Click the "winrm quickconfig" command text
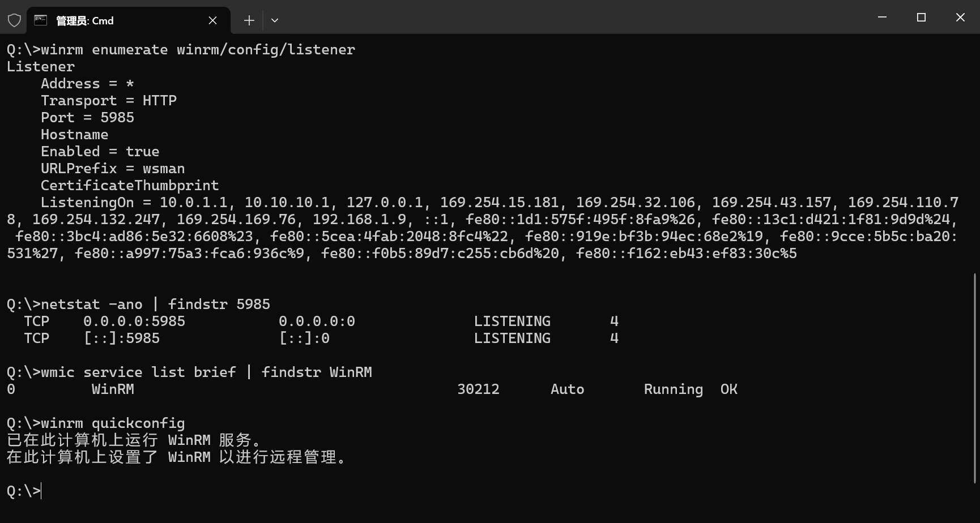 point(113,423)
